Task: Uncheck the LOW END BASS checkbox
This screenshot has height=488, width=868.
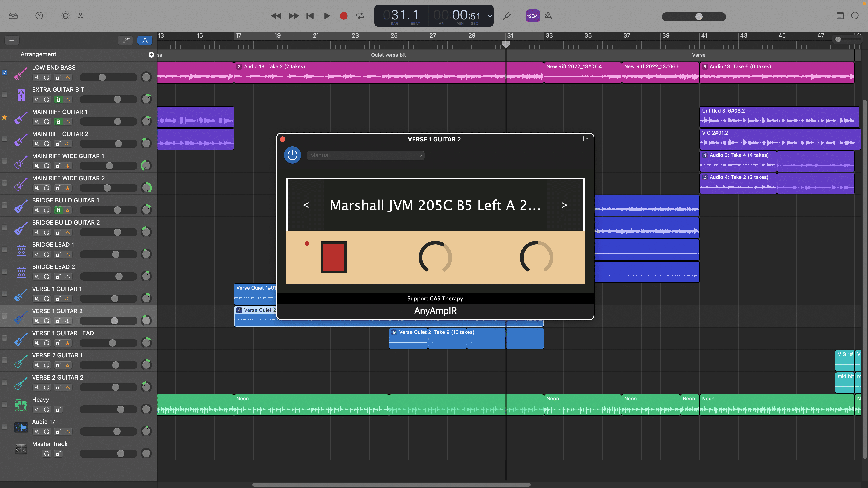Action: coord(4,72)
